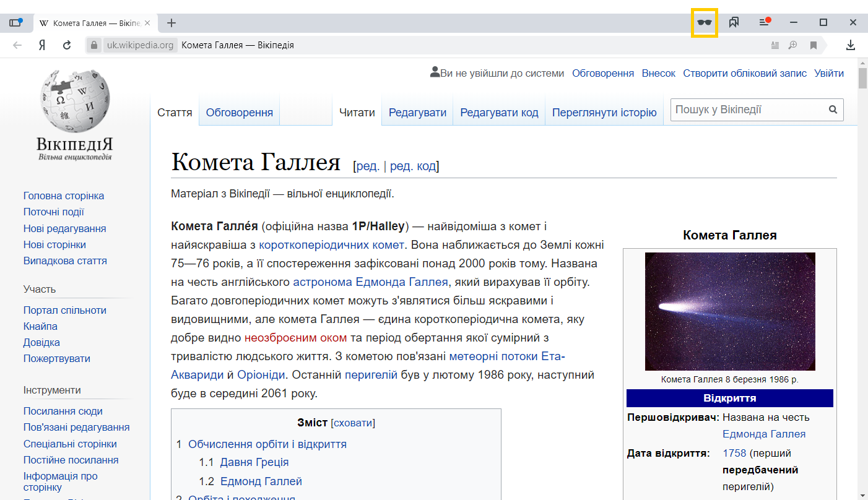868x500 pixels.
Task: Click the uk.wikipedia.org domain in address bar
Action: click(x=140, y=45)
